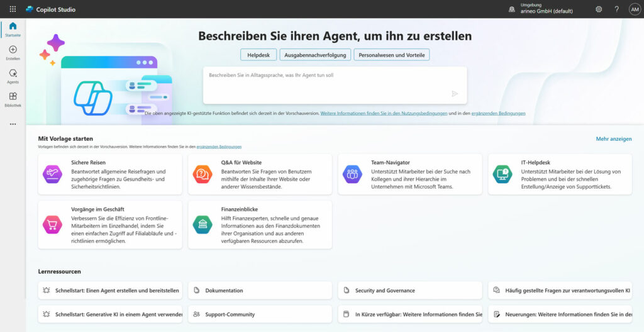Click the send arrow in prompt box

[455, 94]
